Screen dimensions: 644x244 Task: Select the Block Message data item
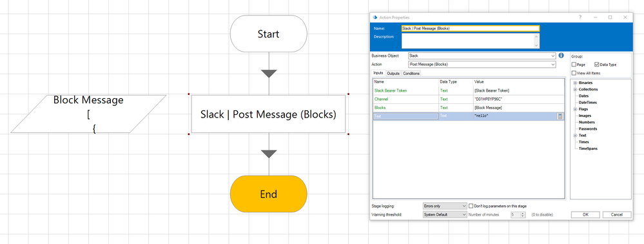coord(88,114)
